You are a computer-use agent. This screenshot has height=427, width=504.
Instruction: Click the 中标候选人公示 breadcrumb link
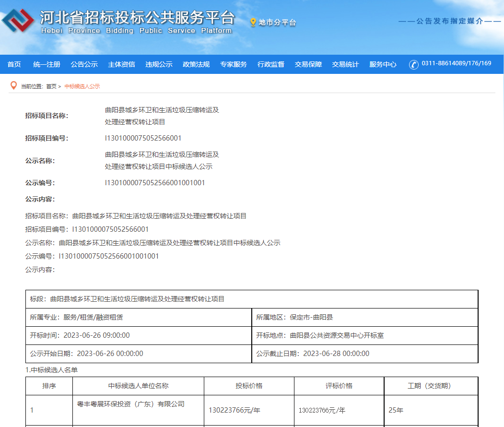coord(82,86)
